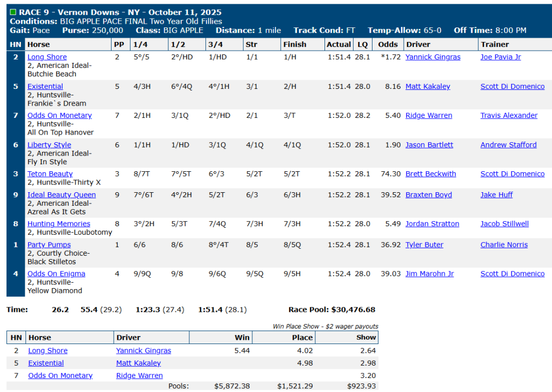Open driver Brett Beckwith's page
552x392 pixels.
pyautogui.click(x=430, y=174)
